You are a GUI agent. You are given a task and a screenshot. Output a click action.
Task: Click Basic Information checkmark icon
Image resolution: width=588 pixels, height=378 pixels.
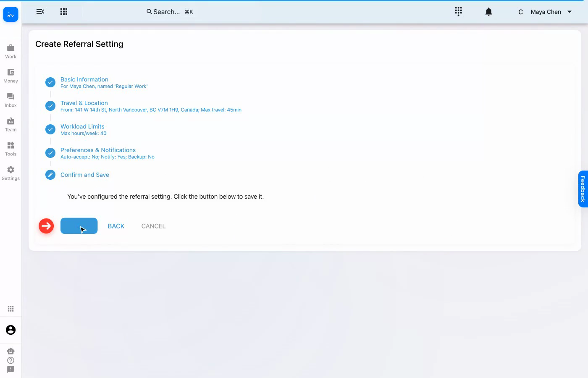[x=50, y=82]
